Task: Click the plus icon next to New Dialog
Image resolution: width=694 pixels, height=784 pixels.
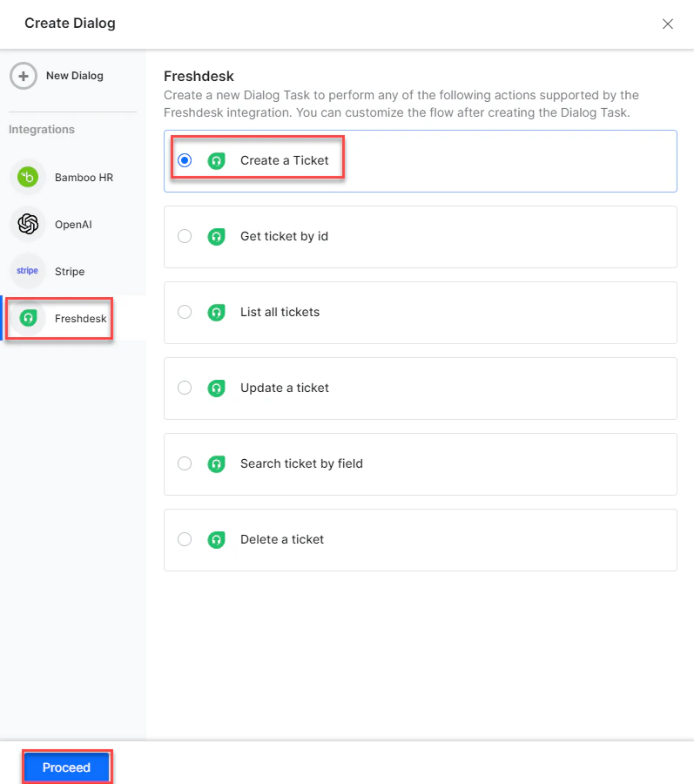Action: (24, 76)
